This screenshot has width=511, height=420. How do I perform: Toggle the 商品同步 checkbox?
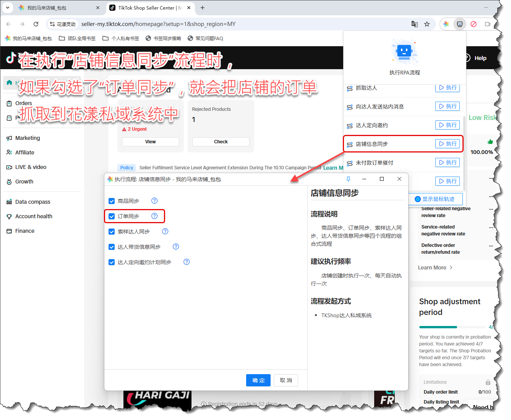tap(112, 201)
